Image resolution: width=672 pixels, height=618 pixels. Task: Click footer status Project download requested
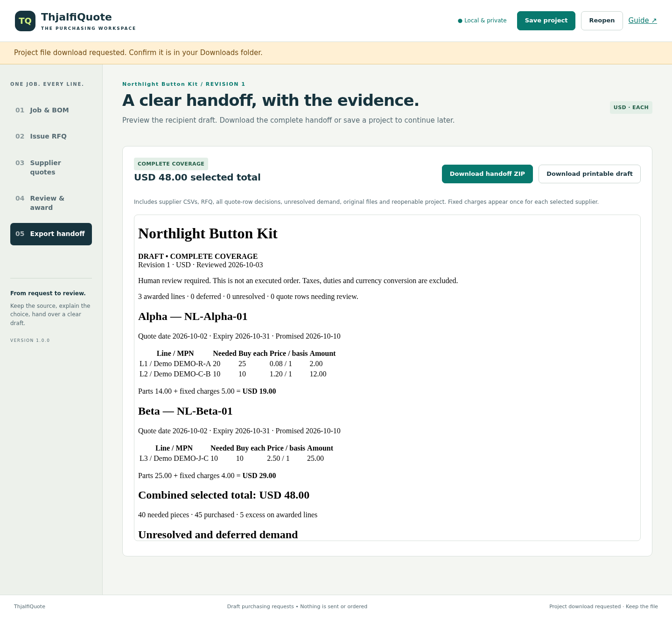click(x=603, y=607)
